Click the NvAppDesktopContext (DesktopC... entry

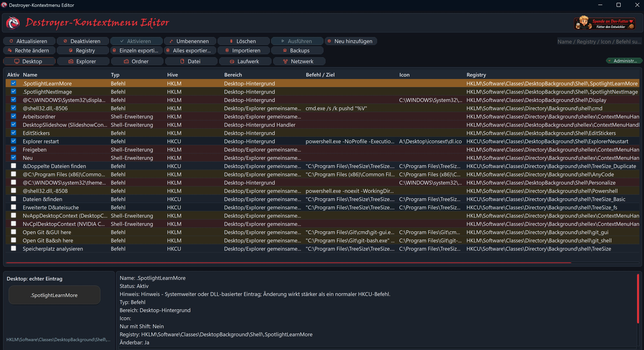[65, 216]
